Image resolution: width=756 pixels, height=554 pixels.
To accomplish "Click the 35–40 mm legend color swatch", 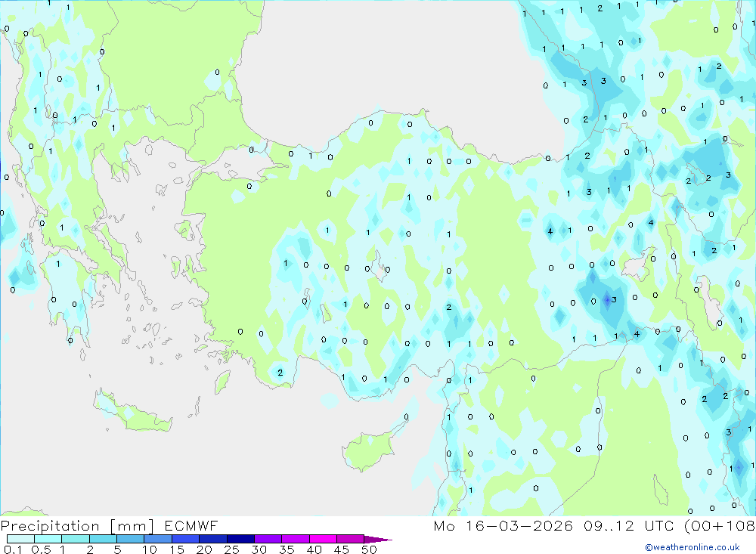I will pyautogui.click(x=296, y=539).
